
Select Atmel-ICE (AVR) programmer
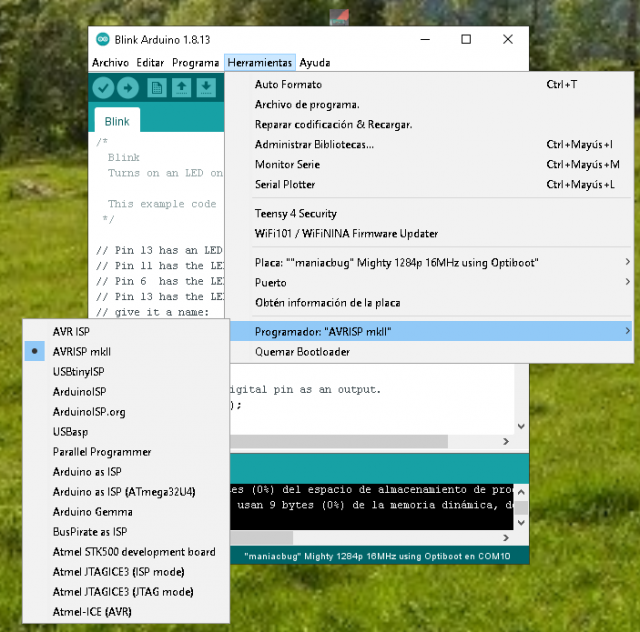pyautogui.click(x=92, y=611)
